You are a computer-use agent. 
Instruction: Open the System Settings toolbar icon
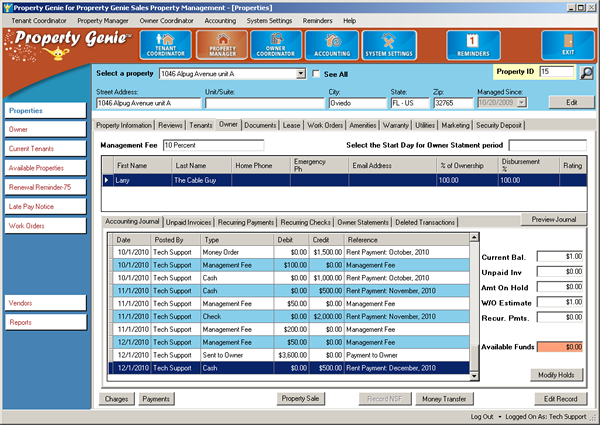coord(389,45)
